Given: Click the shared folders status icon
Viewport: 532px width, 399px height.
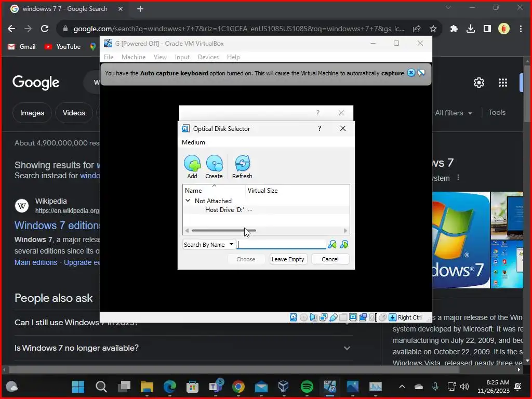Looking at the screenshot, I should click(343, 317).
